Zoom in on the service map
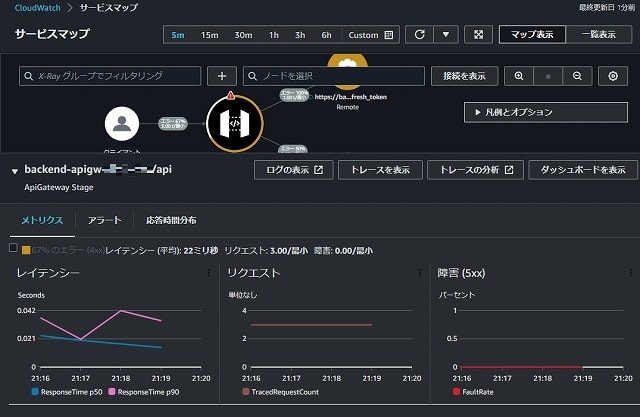 pyautogui.click(x=519, y=76)
